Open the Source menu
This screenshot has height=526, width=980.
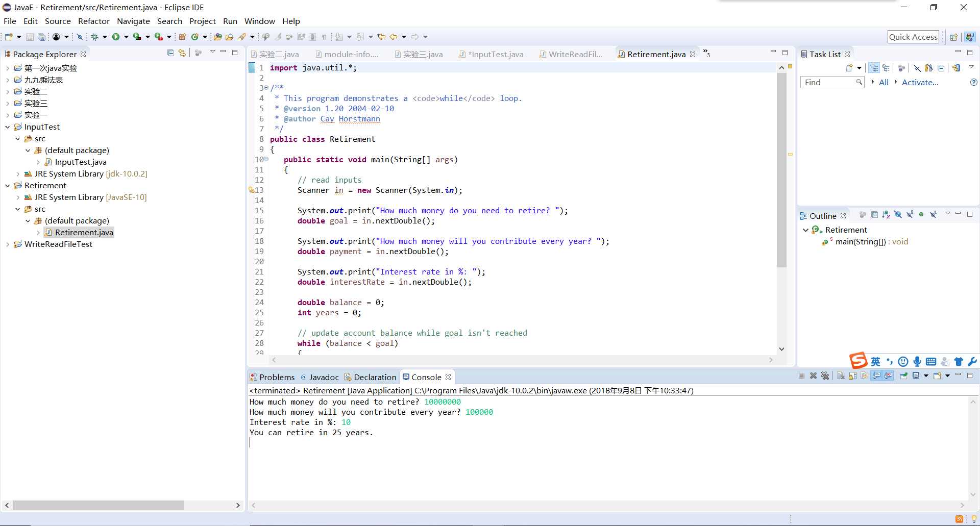(x=58, y=21)
